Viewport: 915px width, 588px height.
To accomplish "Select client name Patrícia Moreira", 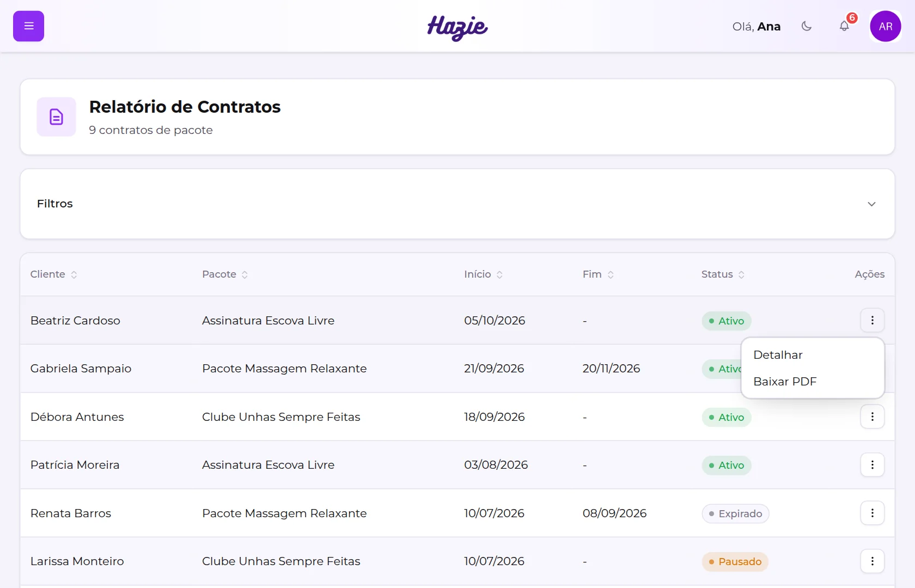I will [75, 465].
